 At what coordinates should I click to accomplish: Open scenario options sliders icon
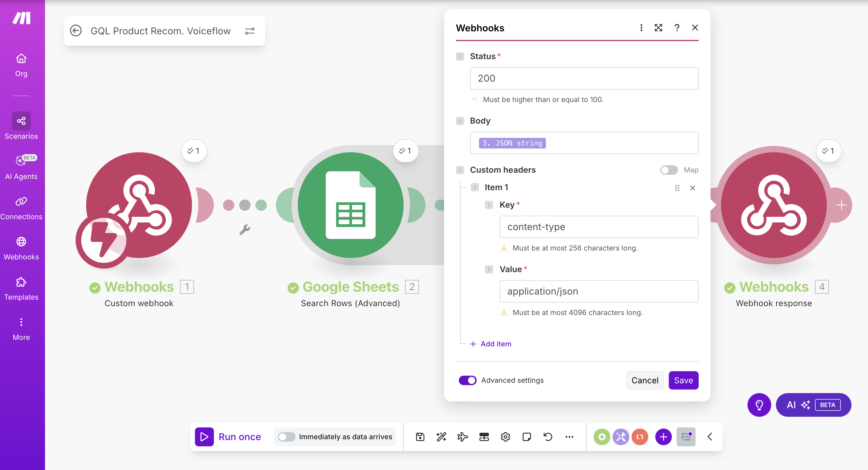pos(250,31)
